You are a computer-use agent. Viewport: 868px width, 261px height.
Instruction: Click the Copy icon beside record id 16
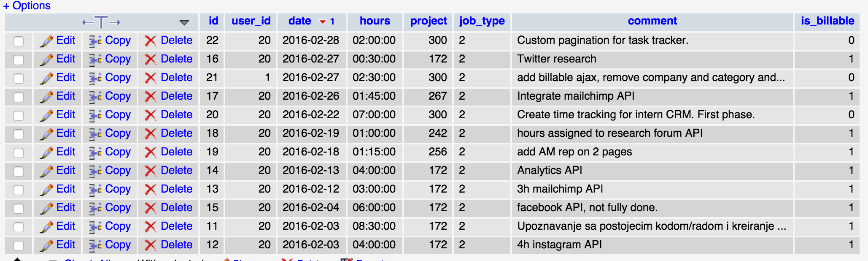click(94, 59)
